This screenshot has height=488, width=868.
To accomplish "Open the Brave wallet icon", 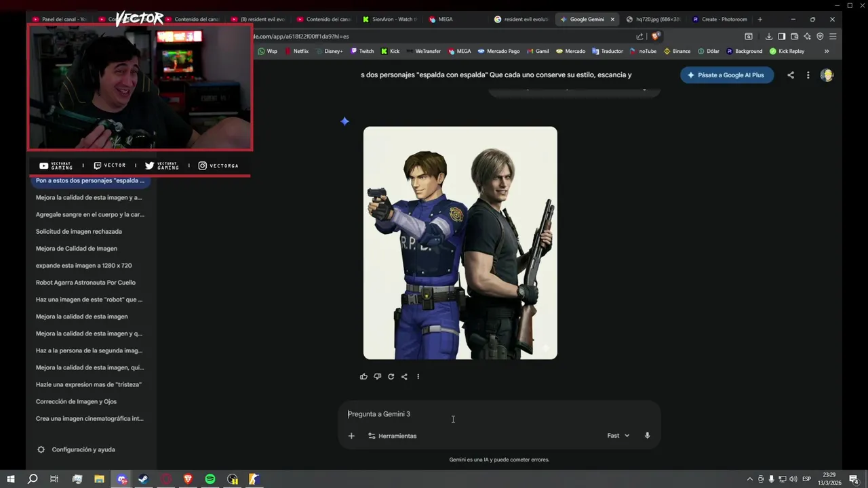I will 794,37.
